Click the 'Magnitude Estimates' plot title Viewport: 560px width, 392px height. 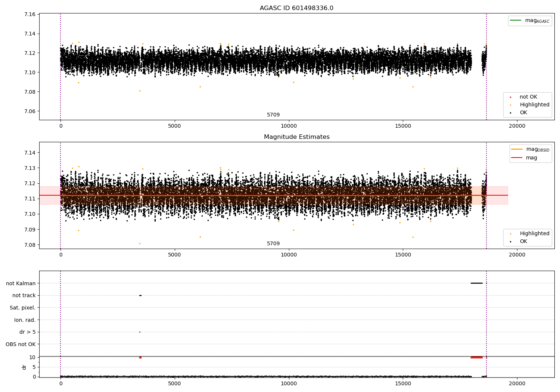pyautogui.click(x=296, y=137)
